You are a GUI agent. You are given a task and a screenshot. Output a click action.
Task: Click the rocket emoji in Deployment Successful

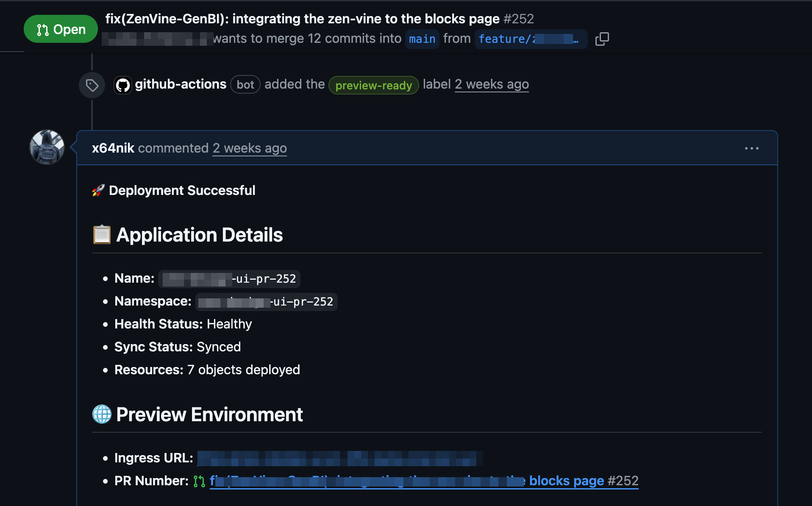pyautogui.click(x=97, y=190)
